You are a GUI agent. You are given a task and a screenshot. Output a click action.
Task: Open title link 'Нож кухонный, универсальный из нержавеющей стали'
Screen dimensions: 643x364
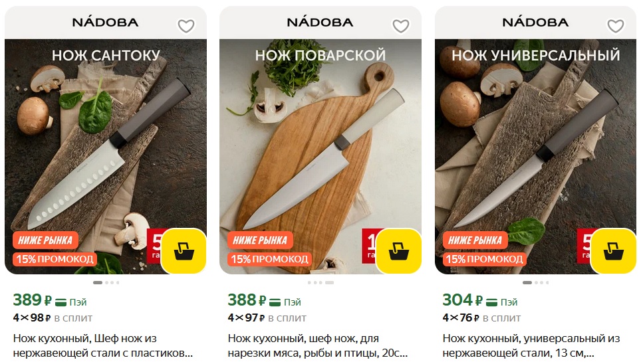[x=531, y=345]
